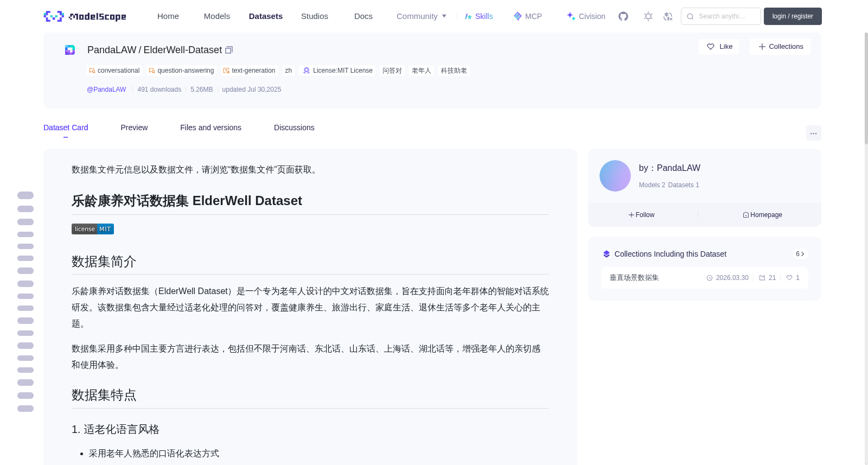Screen dimensions: 868x465
Task: Click the search magnifier icon
Action: pos(690,16)
